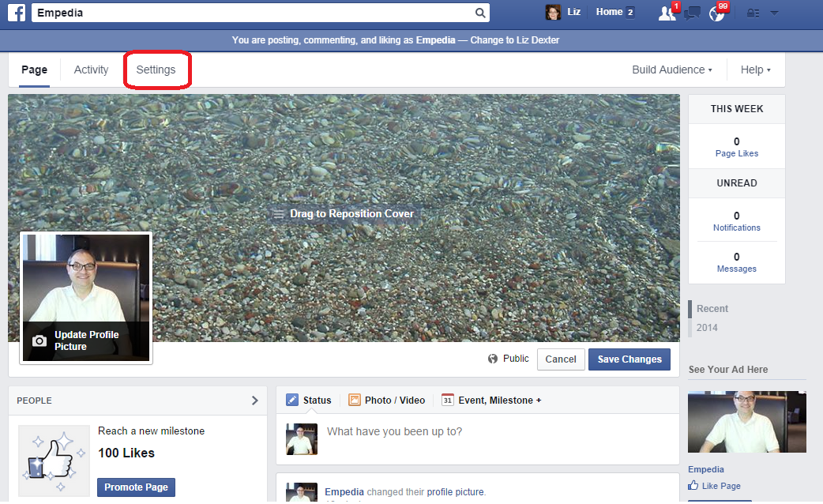
Task: Click the camera icon on profile picture
Action: tap(39, 341)
